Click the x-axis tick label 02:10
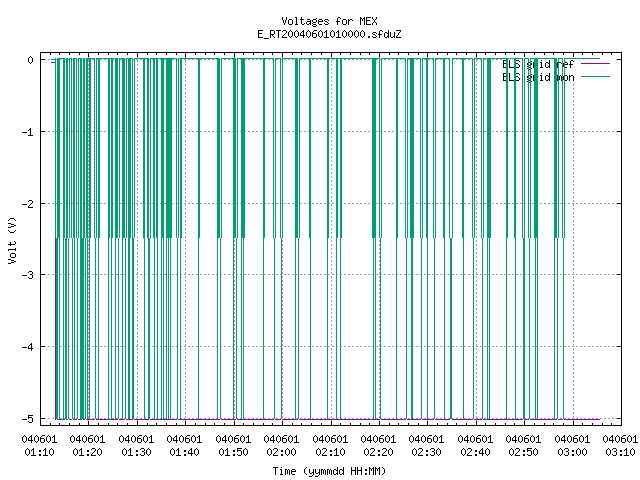The width and height of the screenshot is (640, 480). (330, 452)
